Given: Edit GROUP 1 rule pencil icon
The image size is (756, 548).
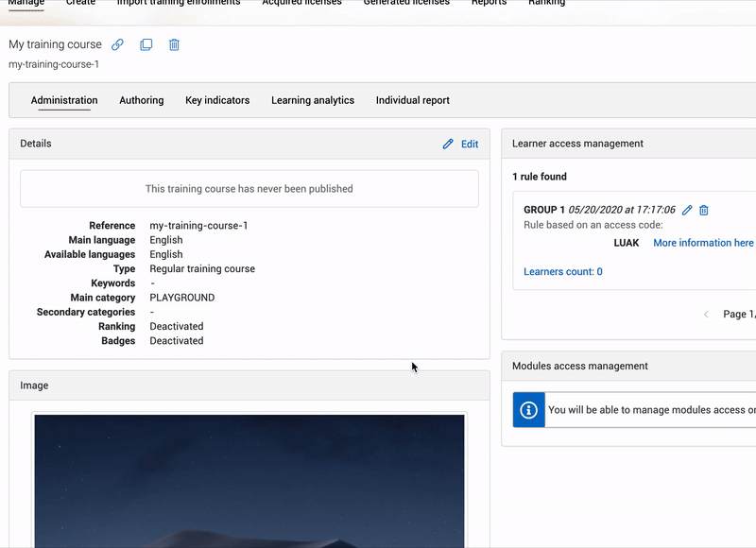Looking at the screenshot, I should click(687, 210).
